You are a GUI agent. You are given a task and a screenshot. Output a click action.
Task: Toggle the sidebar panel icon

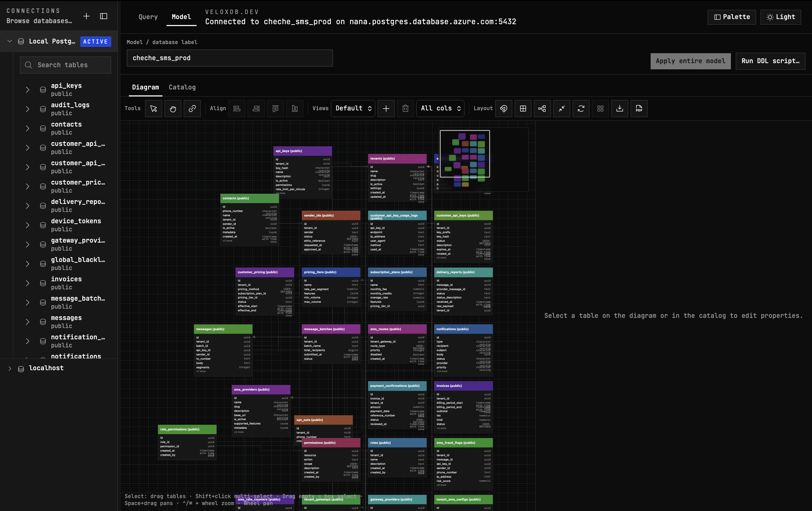(x=104, y=16)
